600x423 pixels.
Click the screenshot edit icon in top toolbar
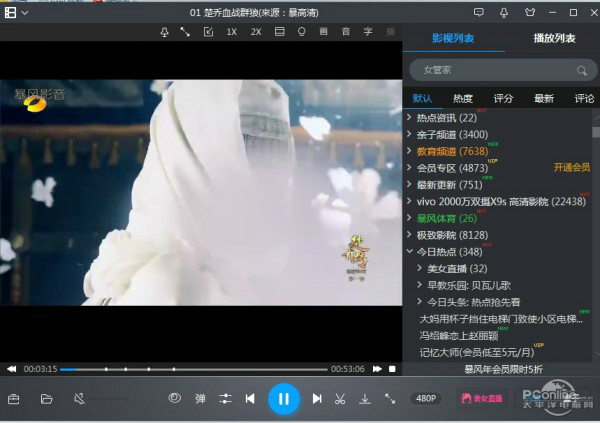pos(208,32)
